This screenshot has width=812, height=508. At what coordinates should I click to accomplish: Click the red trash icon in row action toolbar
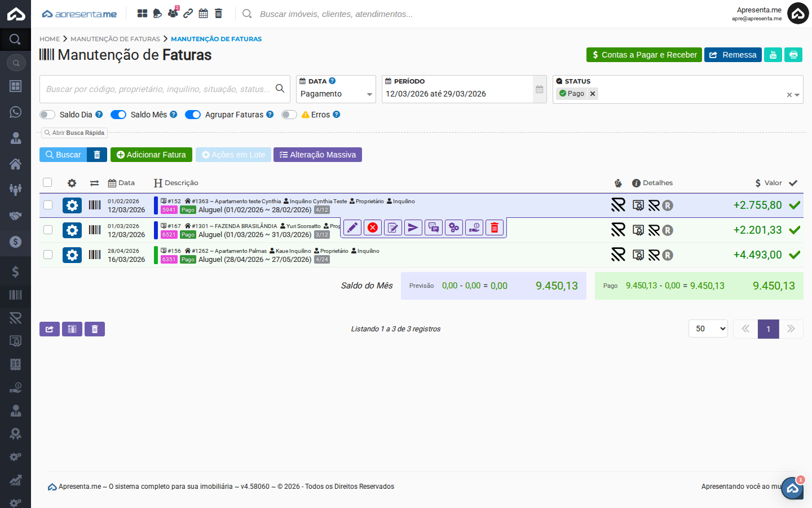[495, 227]
